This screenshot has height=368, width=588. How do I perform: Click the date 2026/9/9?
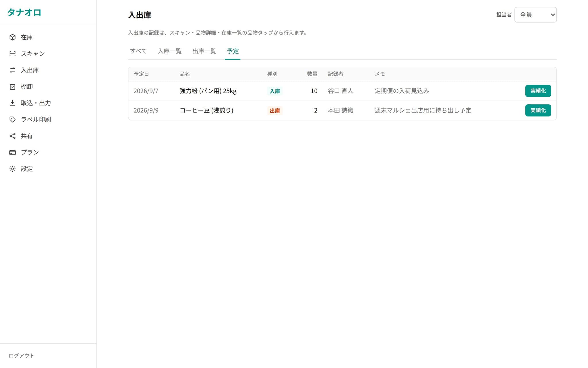(146, 110)
